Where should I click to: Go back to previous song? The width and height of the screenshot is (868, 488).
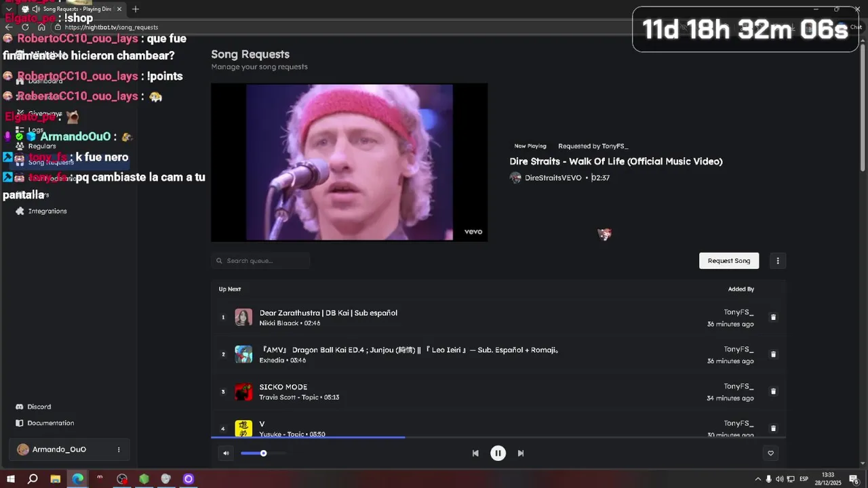tap(475, 453)
